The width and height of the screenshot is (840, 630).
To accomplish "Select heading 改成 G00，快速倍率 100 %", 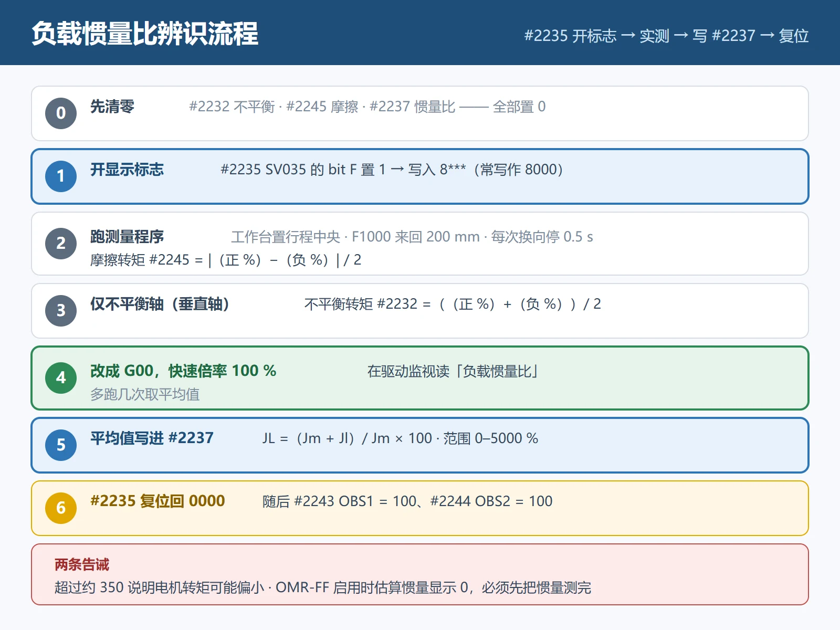I will [x=183, y=371].
